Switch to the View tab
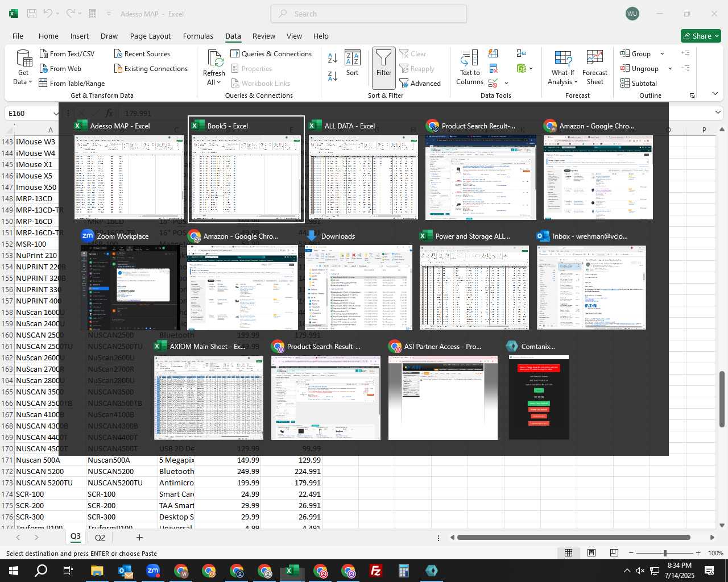 point(294,36)
